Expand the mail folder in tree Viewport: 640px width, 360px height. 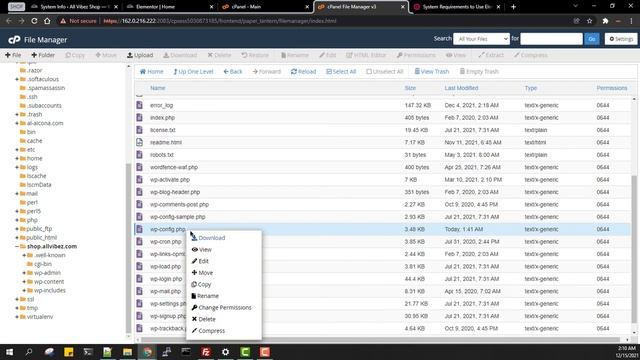pos(17,194)
